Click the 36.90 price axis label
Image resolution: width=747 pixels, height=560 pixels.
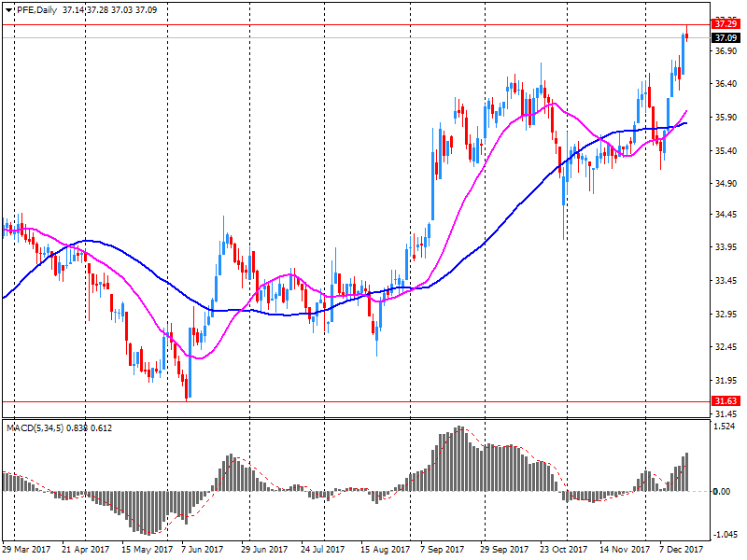[x=726, y=51]
